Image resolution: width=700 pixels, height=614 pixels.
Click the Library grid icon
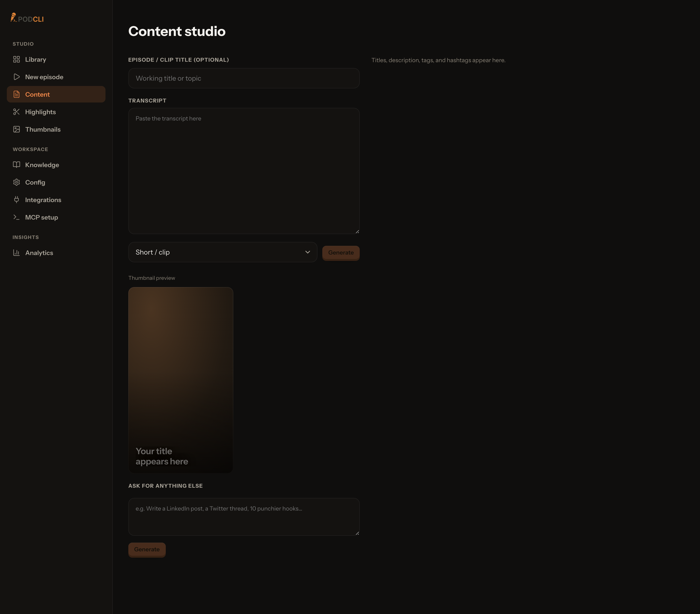click(17, 60)
